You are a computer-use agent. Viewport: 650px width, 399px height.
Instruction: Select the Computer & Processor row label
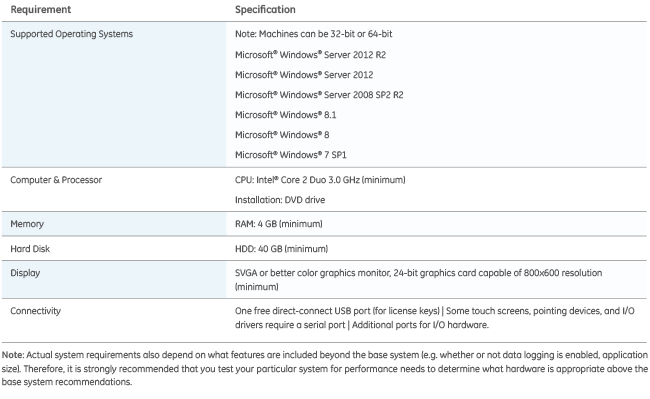coord(56,180)
